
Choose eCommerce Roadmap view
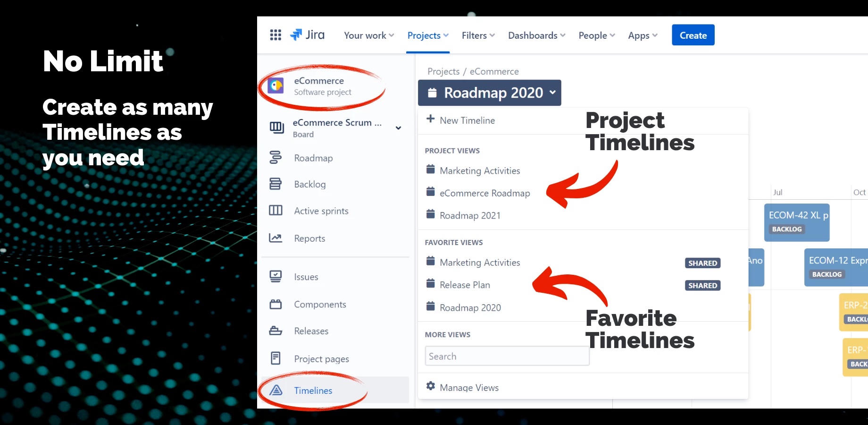pos(485,193)
